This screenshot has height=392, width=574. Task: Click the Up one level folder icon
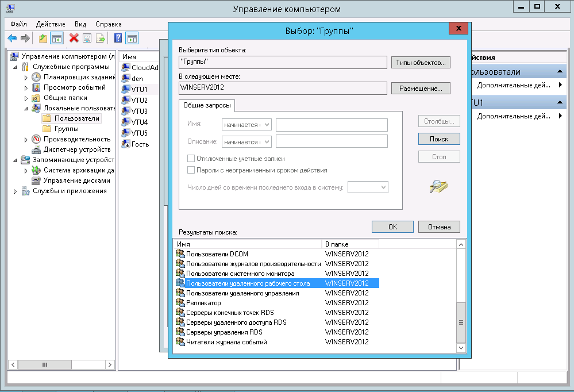[x=43, y=38]
